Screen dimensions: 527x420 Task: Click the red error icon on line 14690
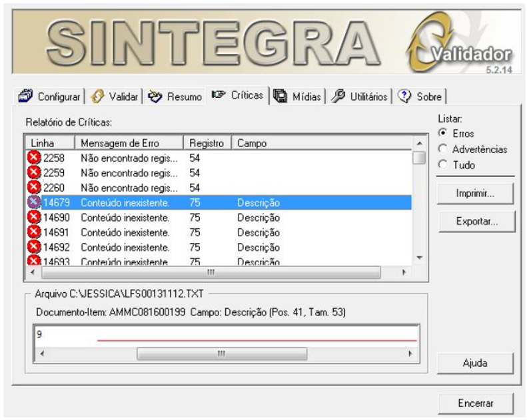click(34, 217)
